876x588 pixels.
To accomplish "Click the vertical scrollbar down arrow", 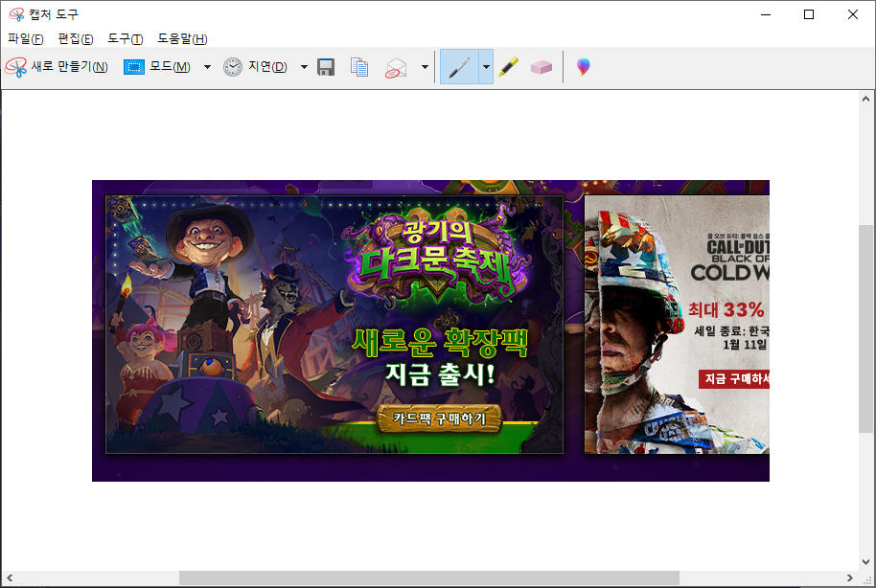I will 866,562.
